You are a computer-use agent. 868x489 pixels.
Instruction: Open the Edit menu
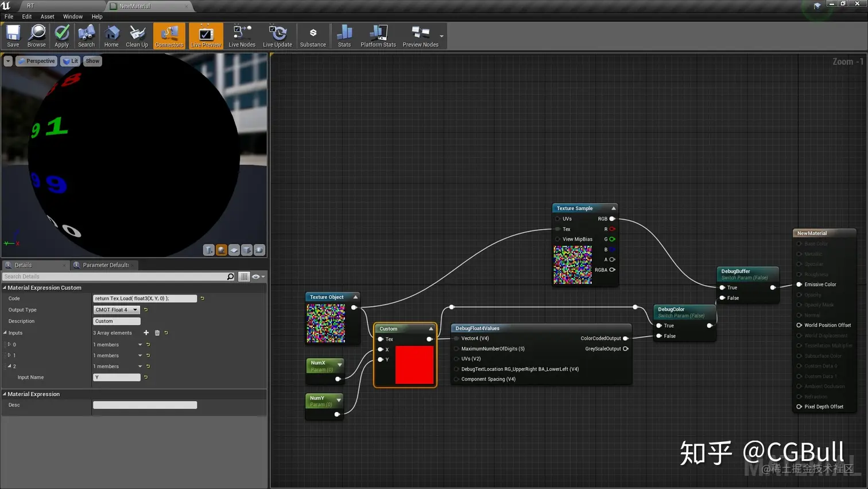point(27,17)
